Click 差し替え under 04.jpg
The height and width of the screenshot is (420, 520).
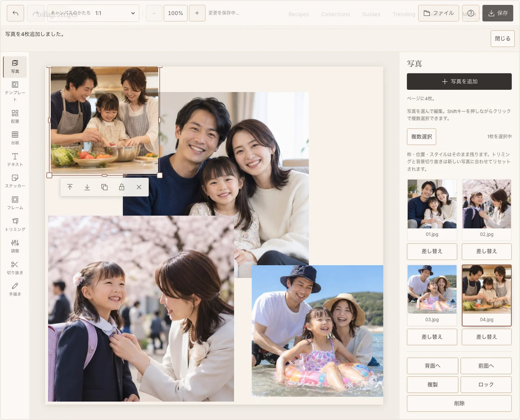487,337
